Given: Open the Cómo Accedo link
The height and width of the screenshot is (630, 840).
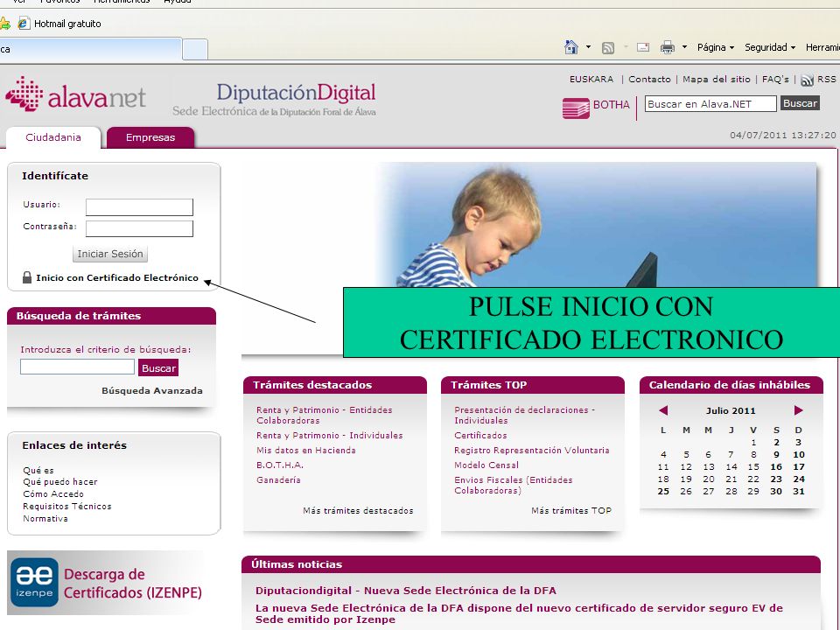Looking at the screenshot, I should click(53, 493).
